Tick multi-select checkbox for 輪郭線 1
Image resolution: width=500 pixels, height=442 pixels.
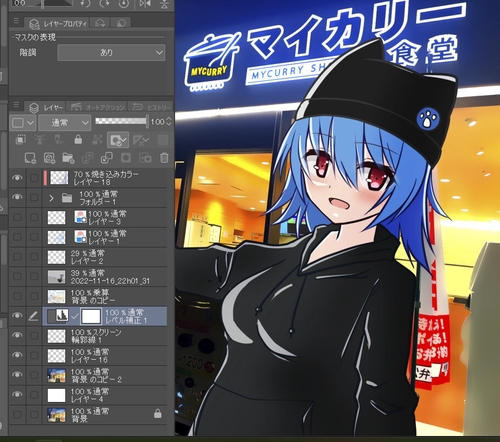34,335
